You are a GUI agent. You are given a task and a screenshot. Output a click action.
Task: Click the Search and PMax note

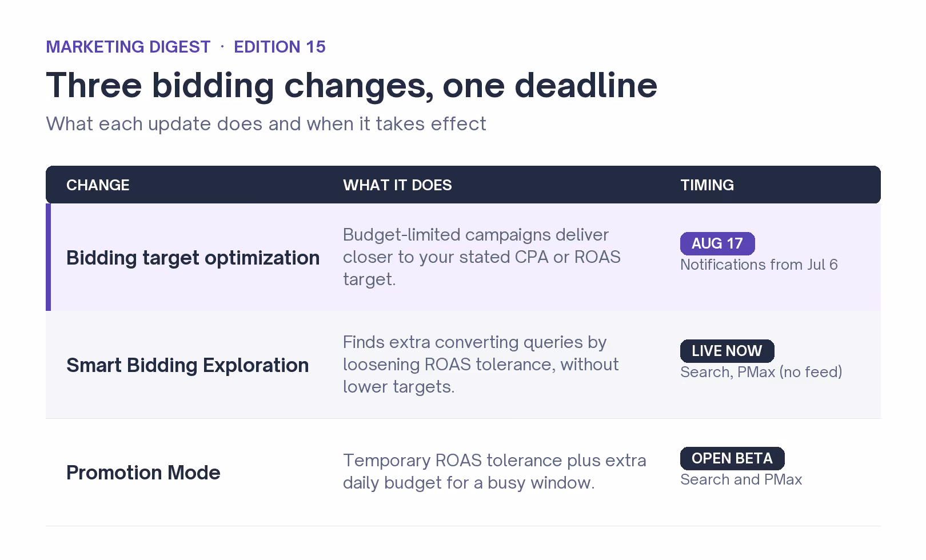click(741, 479)
